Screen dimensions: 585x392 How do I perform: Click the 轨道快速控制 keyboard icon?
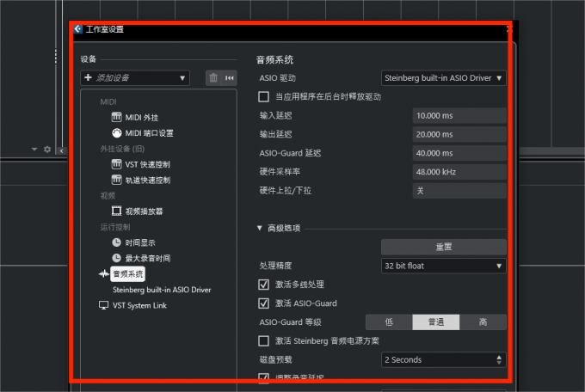pos(117,180)
